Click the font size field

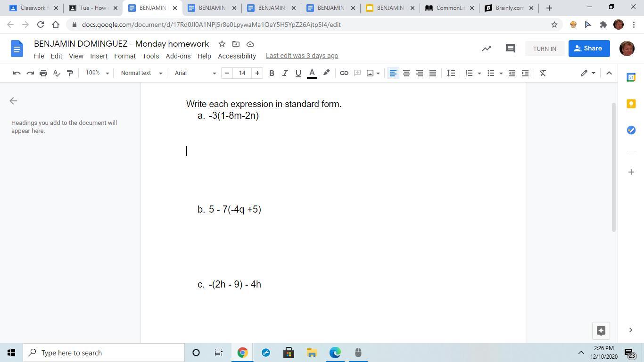pyautogui.click(x=242, y=73)
